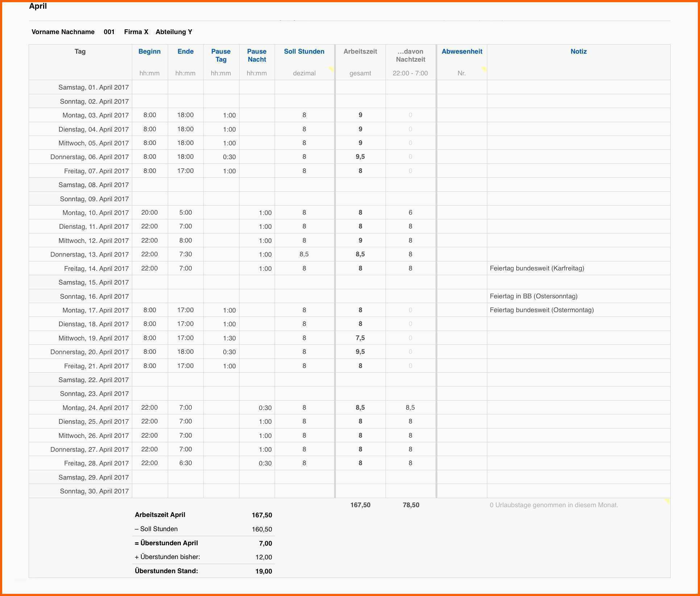Screen dimensions: 700x596
Task: Click the Pause Tag cell for Donnerstag, 06. April
Action: 229,157
